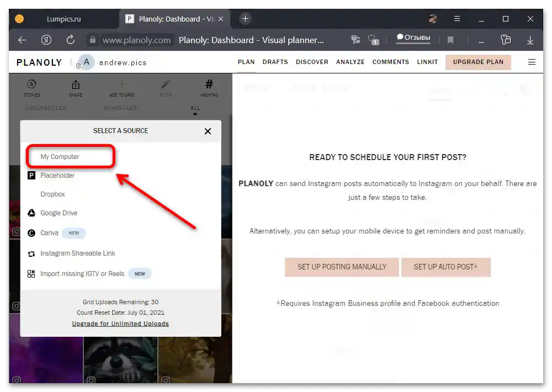Viewport: 552px width, 392px height.
Task: Switch to the Analyze tab
Action: pos(351,62)
